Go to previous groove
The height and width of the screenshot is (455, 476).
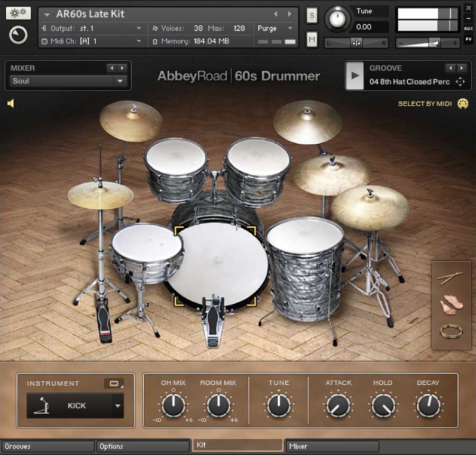click(451, 68)
